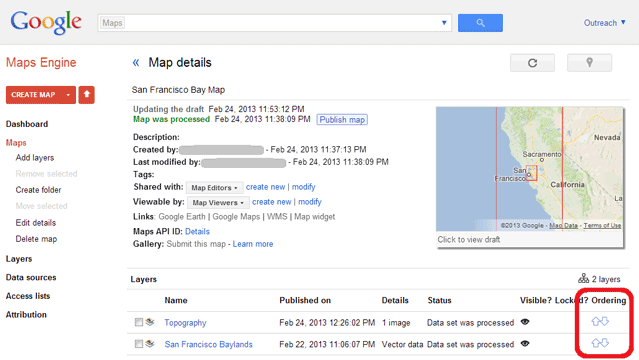Click the Status column header
This screenshot has height=360, width=639.
tap(439, 300)
